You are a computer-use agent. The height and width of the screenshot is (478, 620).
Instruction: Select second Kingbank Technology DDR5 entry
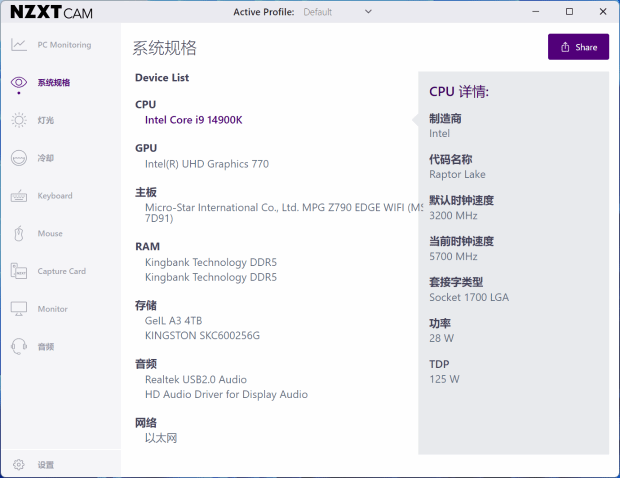211,277
